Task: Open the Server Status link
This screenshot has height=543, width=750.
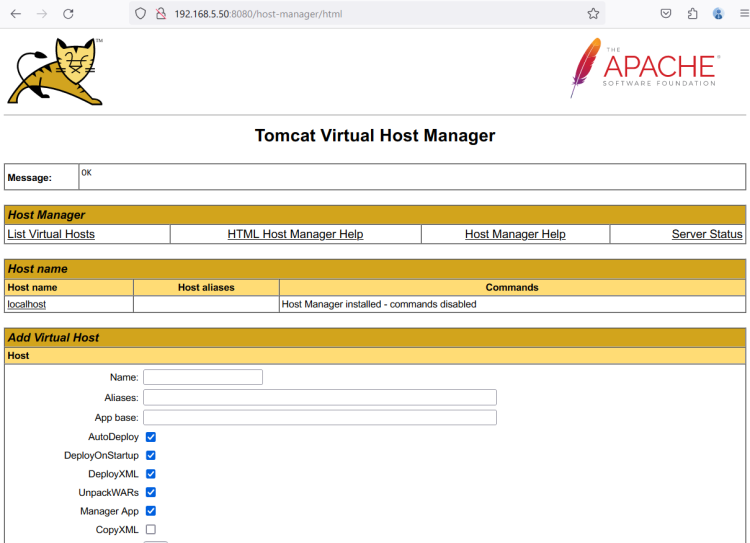Action: (x=707, y=234)
